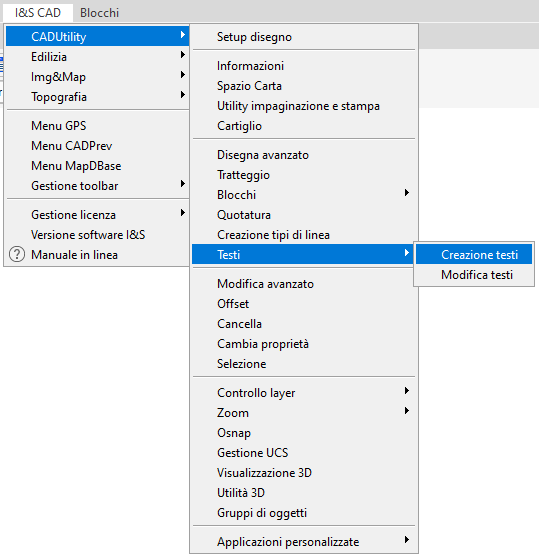Open Utility impaginazione e stampa

click(304, 106)
